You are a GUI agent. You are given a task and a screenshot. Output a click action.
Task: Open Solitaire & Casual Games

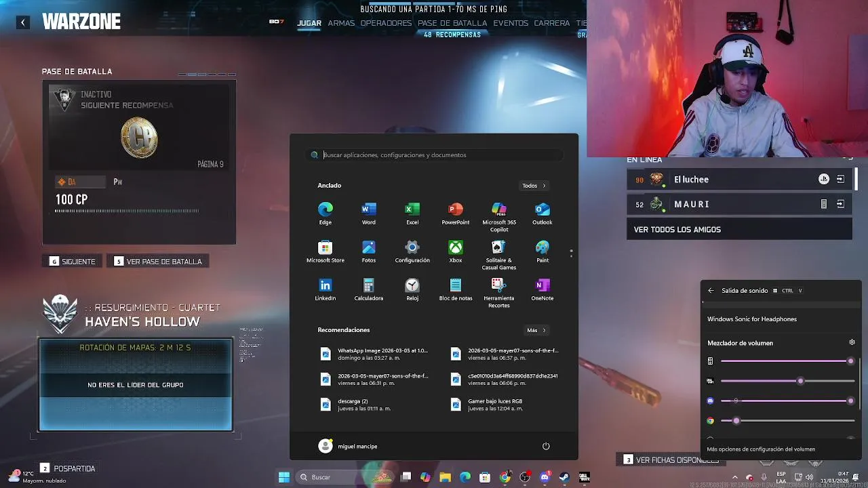pos(499,255)
